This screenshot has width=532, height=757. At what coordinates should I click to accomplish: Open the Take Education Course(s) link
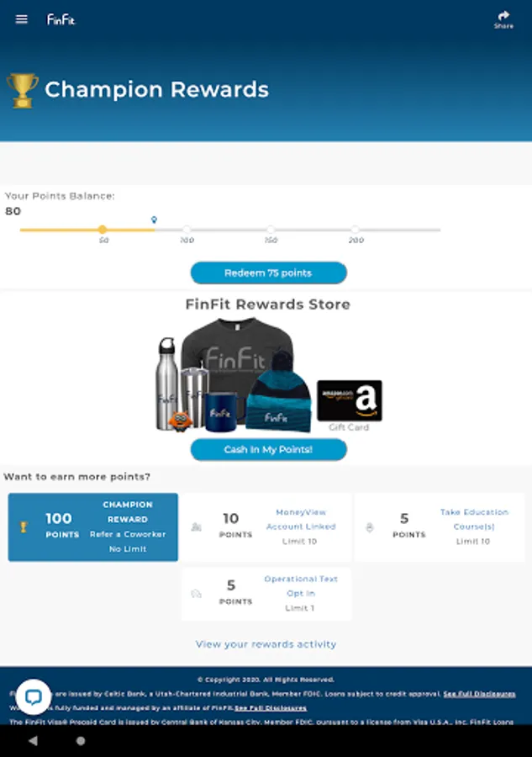(x=474, y=519)
